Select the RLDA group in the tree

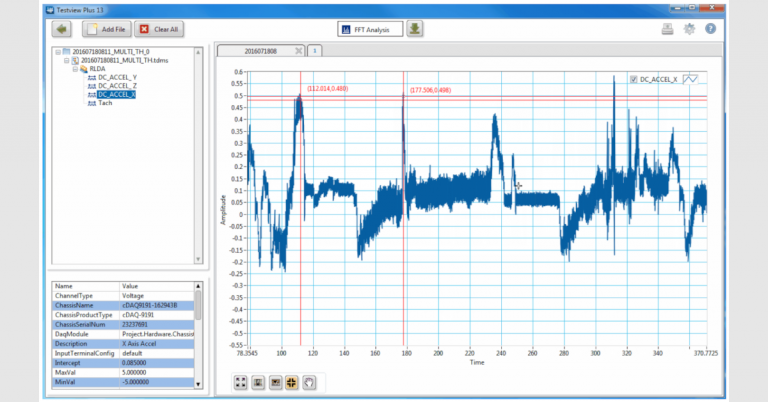(x=97, y=69)
